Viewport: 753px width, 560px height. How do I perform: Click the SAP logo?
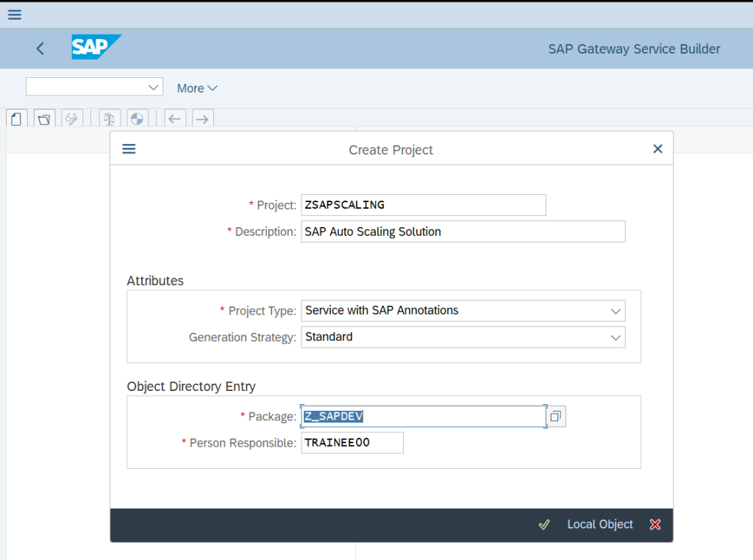coord(96,47)
